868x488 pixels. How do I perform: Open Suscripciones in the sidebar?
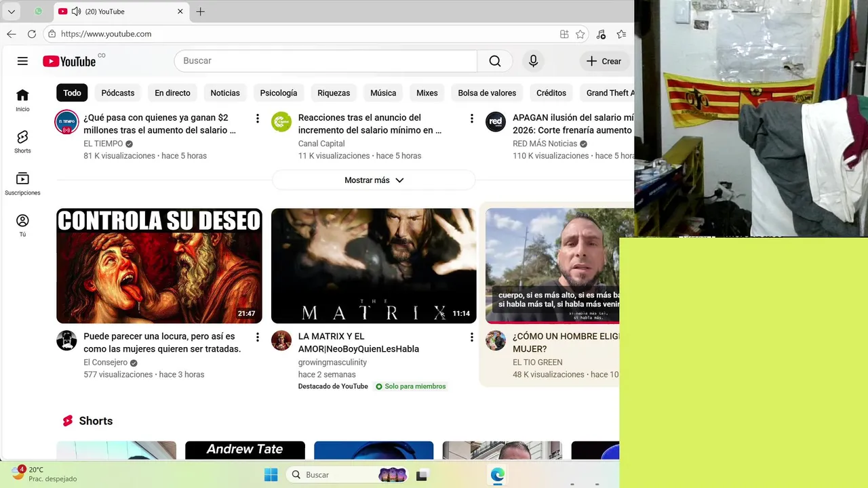click(22, 184)
